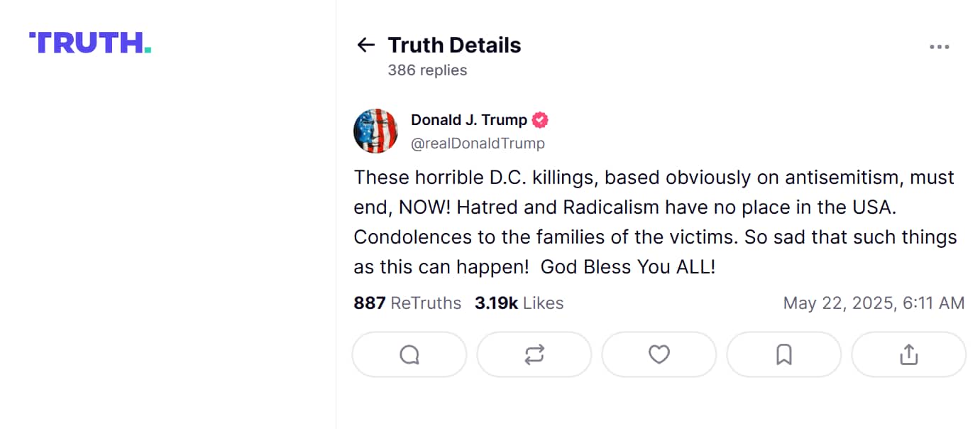Click the reply speech bubble icon
The width and height of the screenshot is (980, 429).
[409, 354]
